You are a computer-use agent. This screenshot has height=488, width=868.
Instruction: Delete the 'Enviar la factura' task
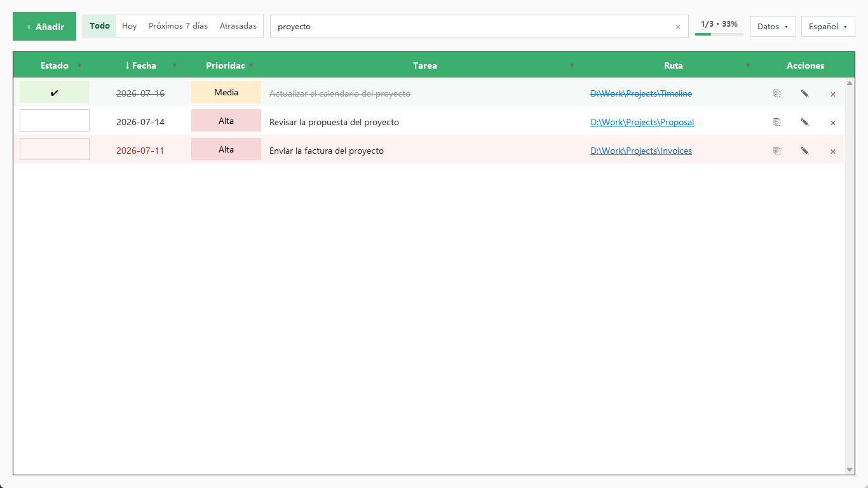coord(832,151)
